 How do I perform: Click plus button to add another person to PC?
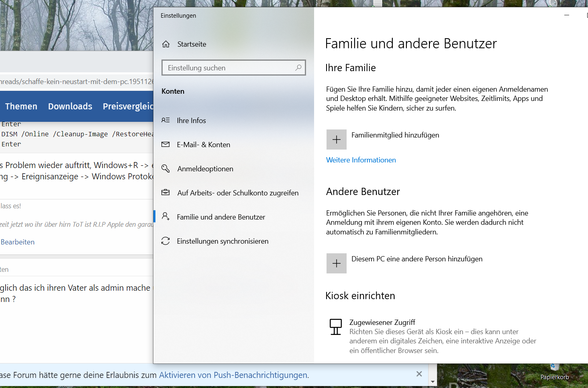337,263
